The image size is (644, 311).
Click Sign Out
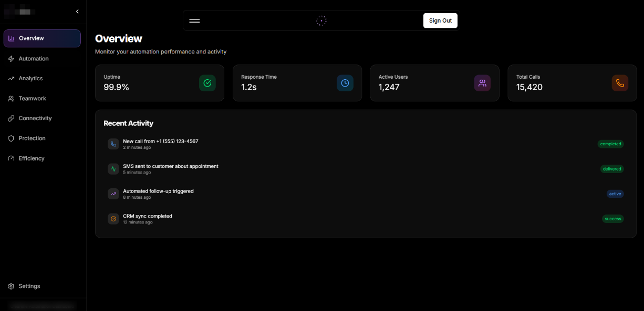(x=440, y=20)
